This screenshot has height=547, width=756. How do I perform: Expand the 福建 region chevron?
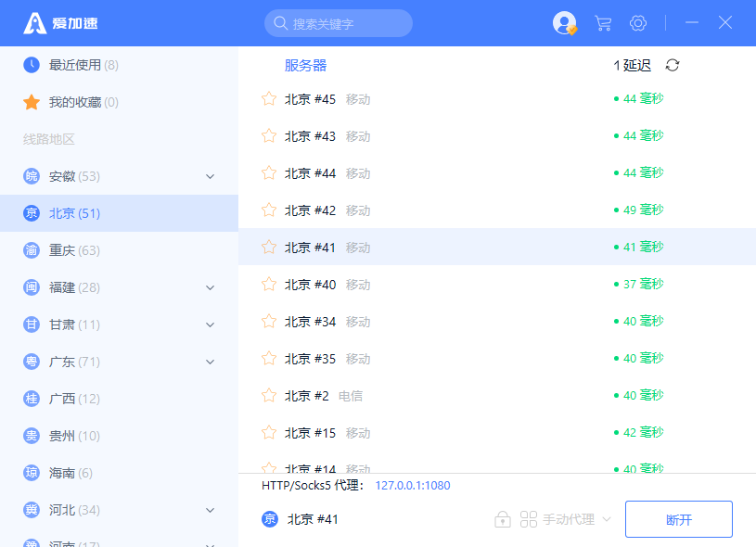[210, 287]
